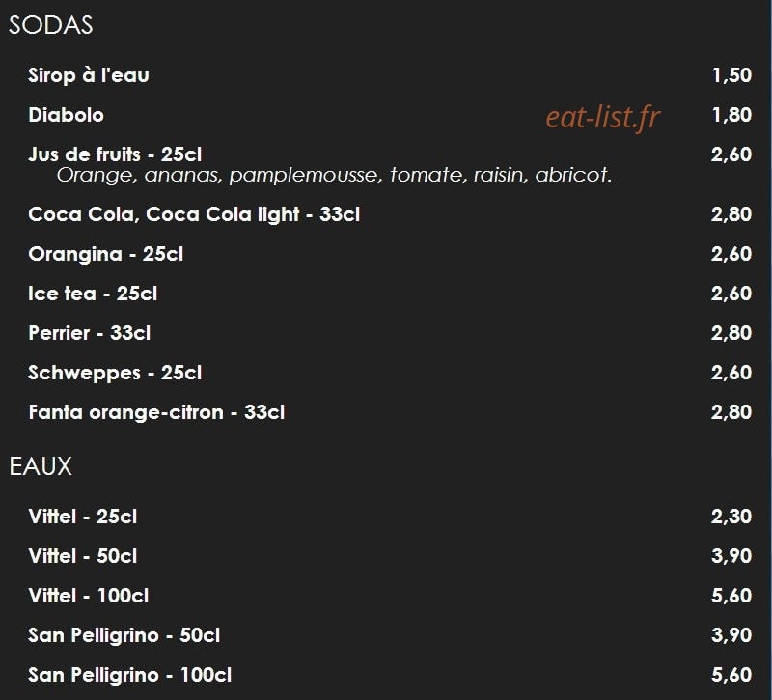Select Vittel - 50cl
Viewport: 772px width, 700px height.
pyautogui.click(x=83, y=556)
